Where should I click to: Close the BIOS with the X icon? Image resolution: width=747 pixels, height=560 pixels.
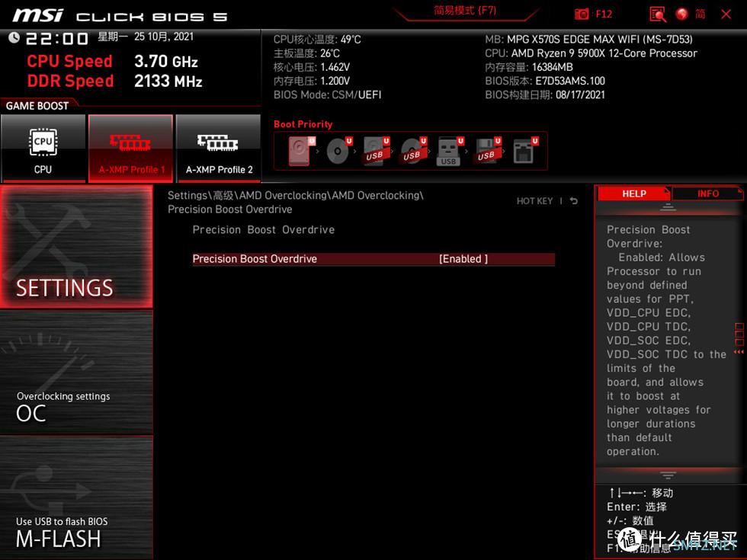tap(726, 14)
